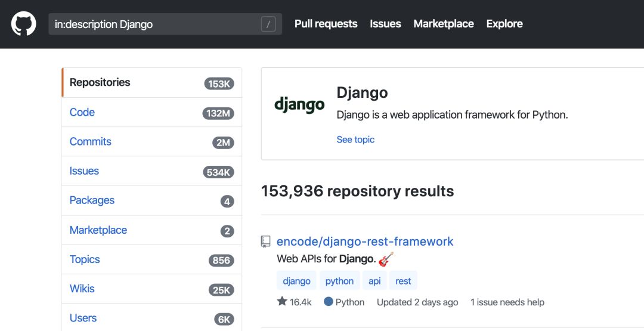
Task: Show Users search results
Action: click(x=151, y=318)
